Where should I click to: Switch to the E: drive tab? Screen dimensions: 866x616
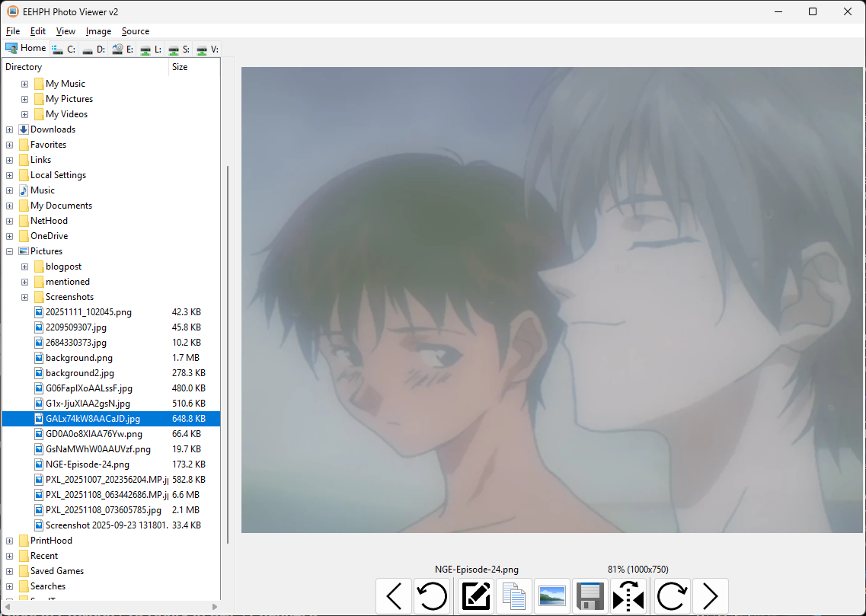coord(122,49)
